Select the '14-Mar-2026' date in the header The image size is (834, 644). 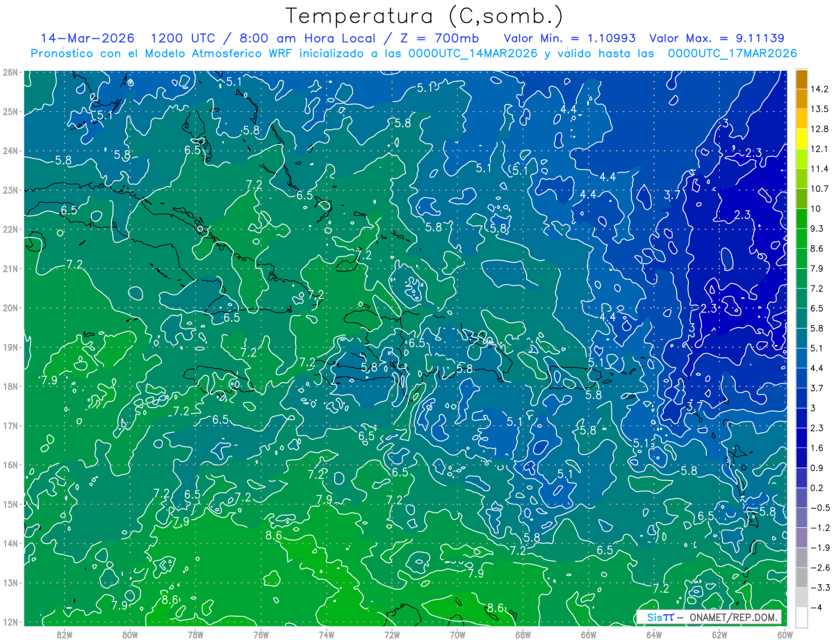tap(87, 38)
